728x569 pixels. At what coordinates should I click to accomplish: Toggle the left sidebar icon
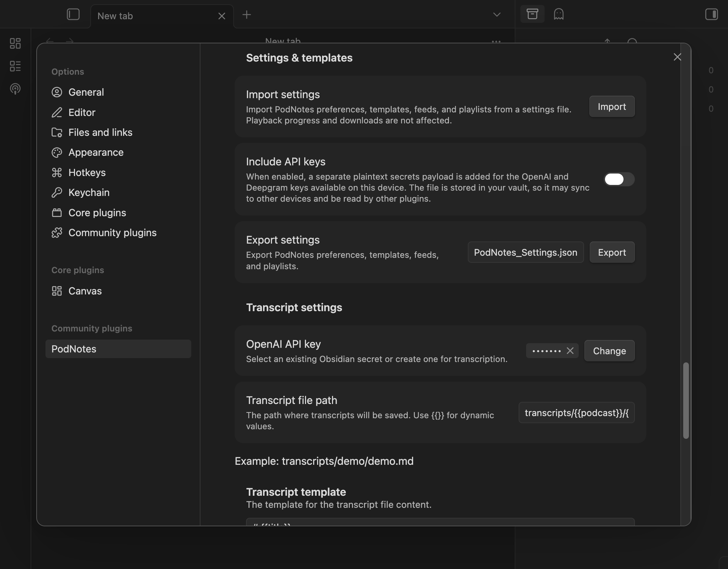pos(73,15)
